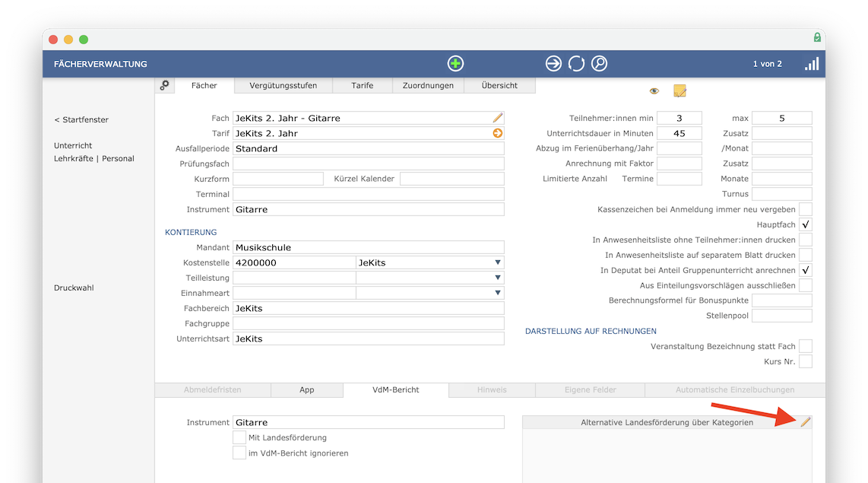Toggle the eye visibility icon
Image resolution: width=868 pixels, height=483 pixels.
click(654, 91)
